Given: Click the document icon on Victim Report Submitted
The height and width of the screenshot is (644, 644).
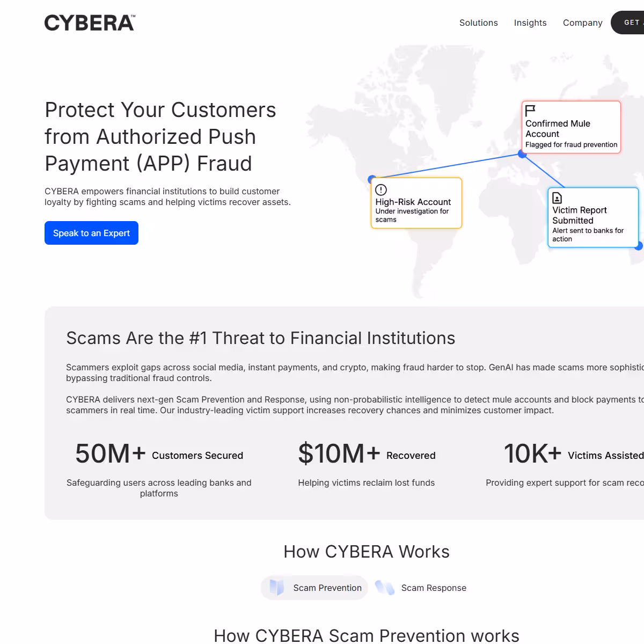Looking at the screenshot, I should 557,198.
